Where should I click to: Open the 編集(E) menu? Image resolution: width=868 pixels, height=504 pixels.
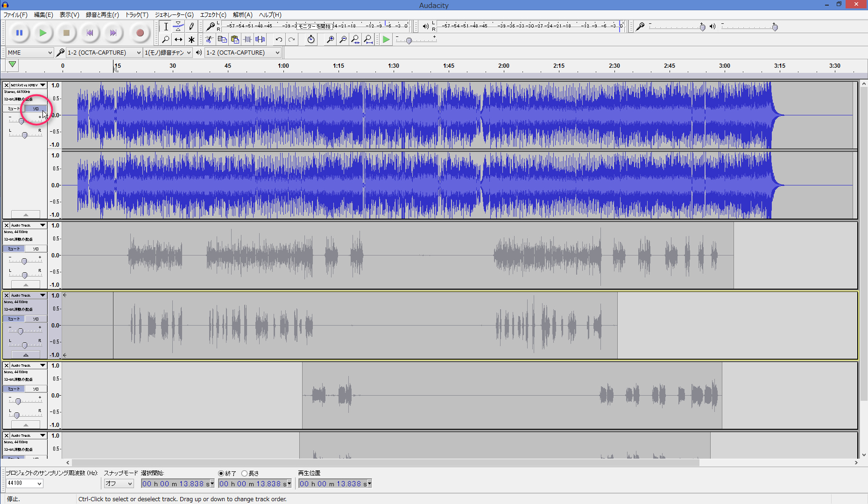pyautogui.click(x=43, y=14)
